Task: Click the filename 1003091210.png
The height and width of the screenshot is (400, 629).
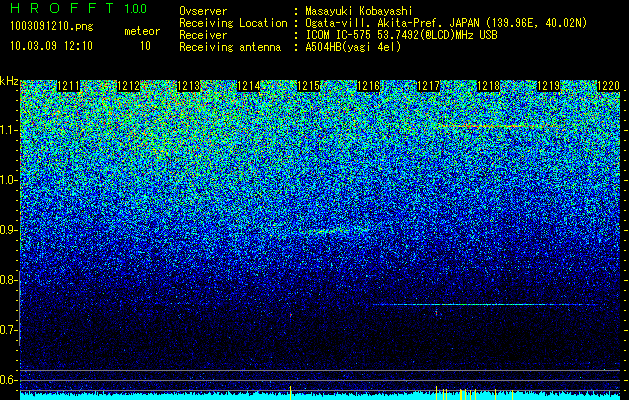Action: click(52, 27)
